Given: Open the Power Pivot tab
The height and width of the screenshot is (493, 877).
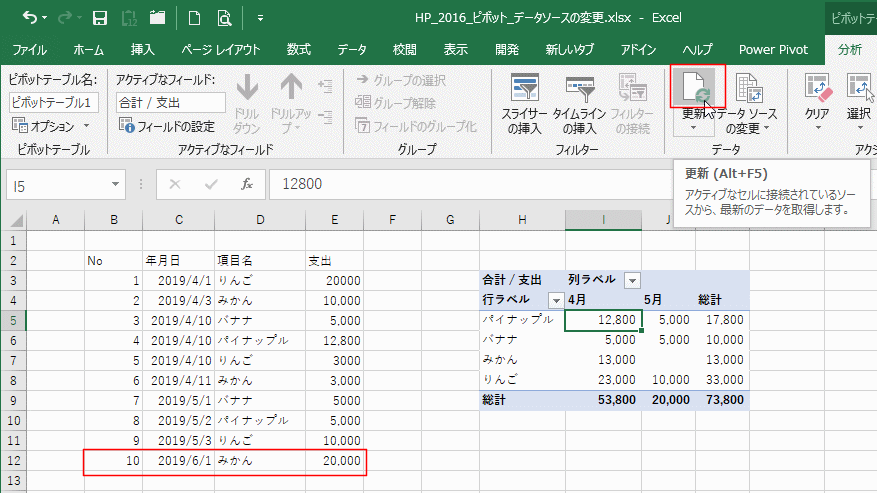Looking at the screenshot, I should 773,50.
